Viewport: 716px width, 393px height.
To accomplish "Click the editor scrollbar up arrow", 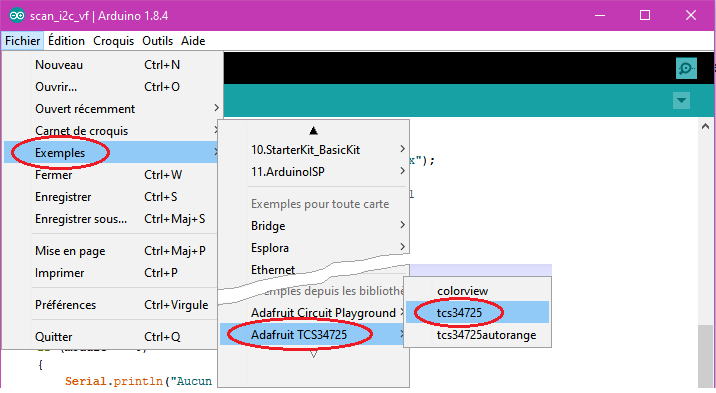I will pyautogui.click(x=705, y=126).
